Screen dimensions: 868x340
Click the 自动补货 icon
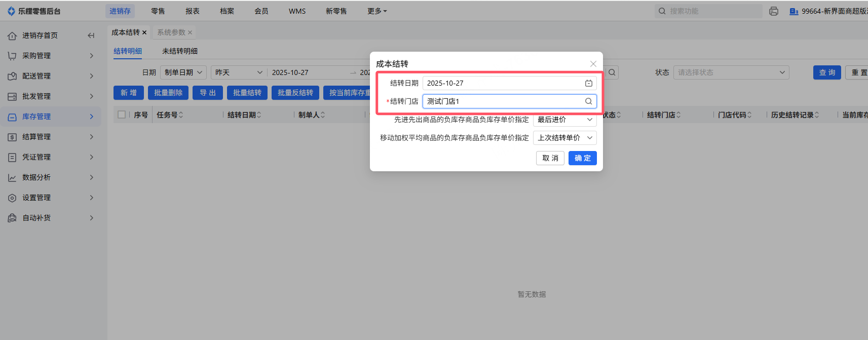[12, 218]
